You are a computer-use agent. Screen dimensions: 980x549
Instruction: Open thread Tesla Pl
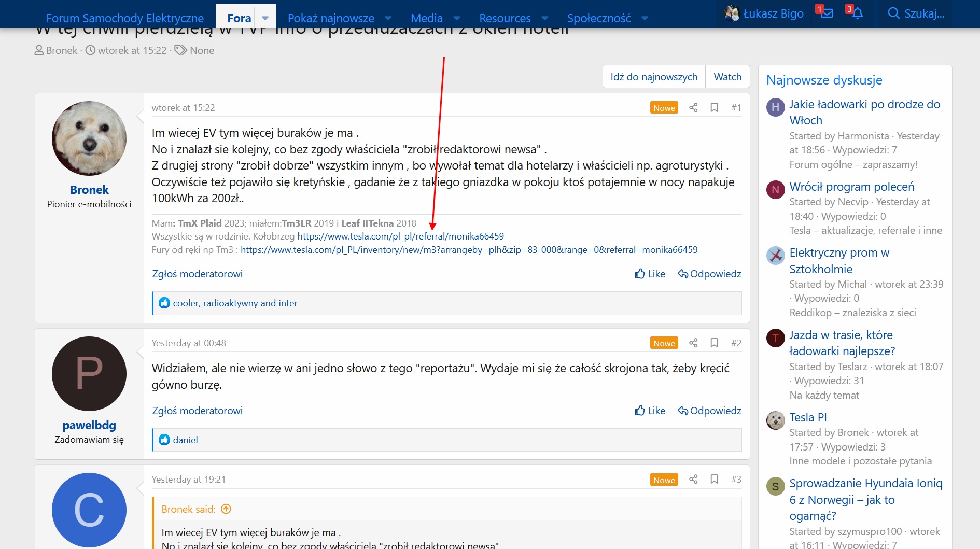tap(808, 417)
